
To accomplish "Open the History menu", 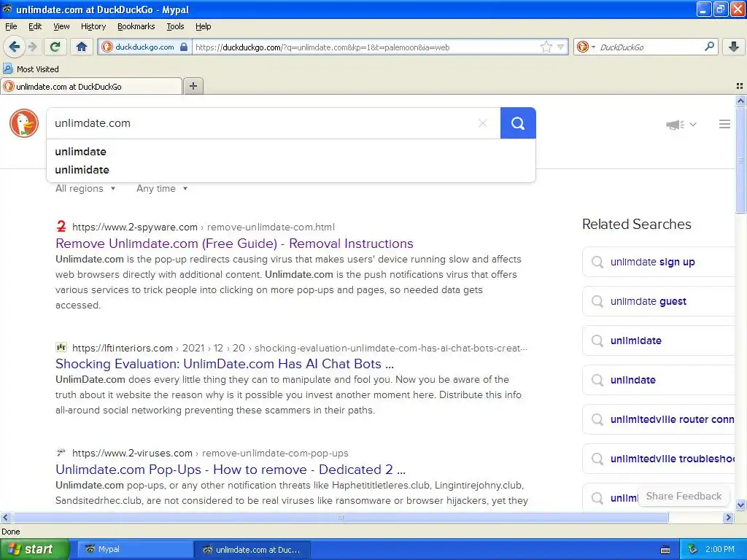I will pyautogui.click(x=93, y=26).
